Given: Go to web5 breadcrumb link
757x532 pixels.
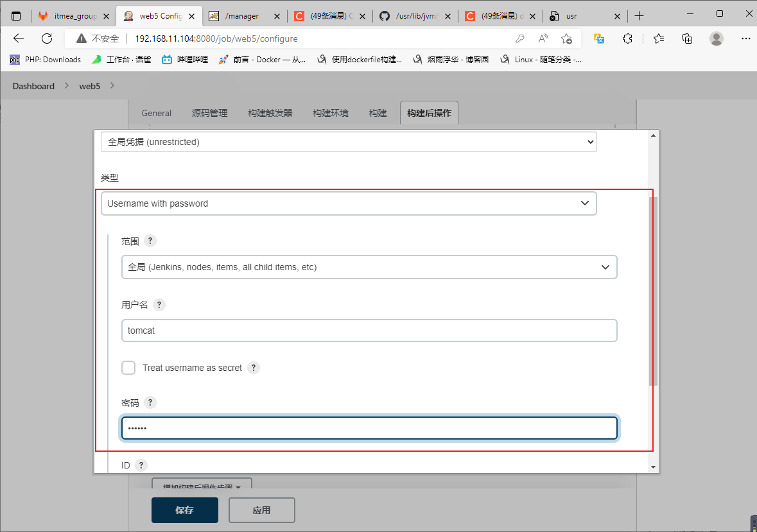Looking at the screenshot, I should tap(90, 86).
